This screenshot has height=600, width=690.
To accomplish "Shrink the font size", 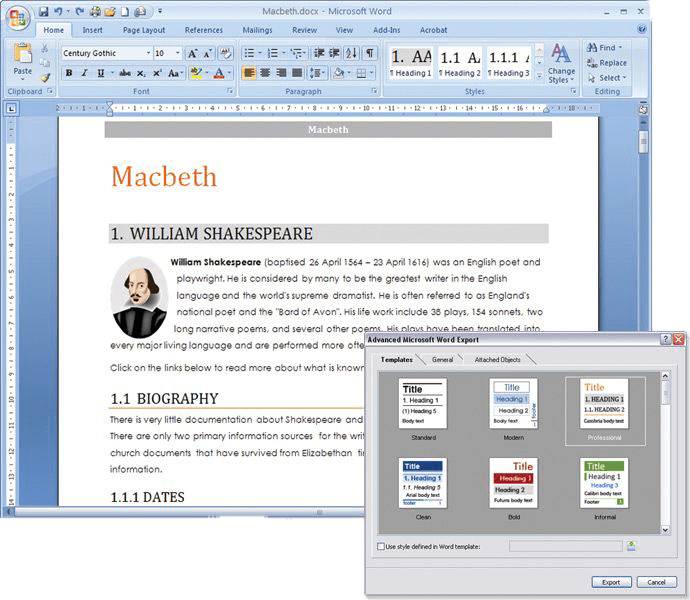I will click(x=207, y=53).
